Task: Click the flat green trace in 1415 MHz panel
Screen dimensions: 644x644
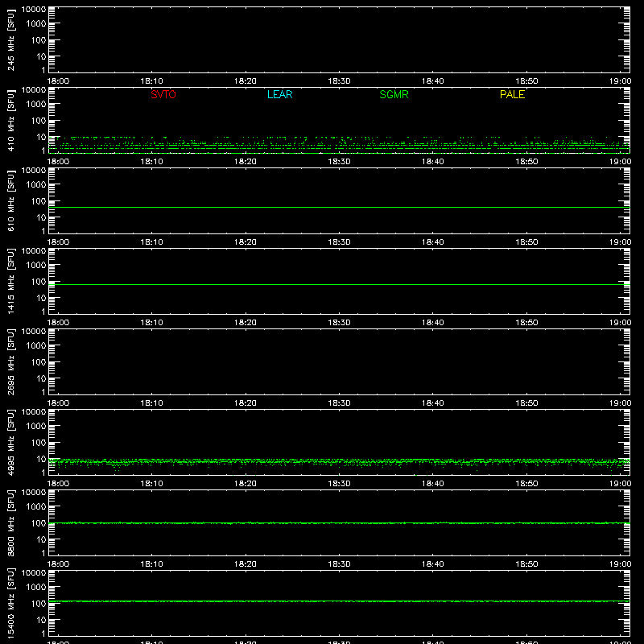Action: point(339,284)
